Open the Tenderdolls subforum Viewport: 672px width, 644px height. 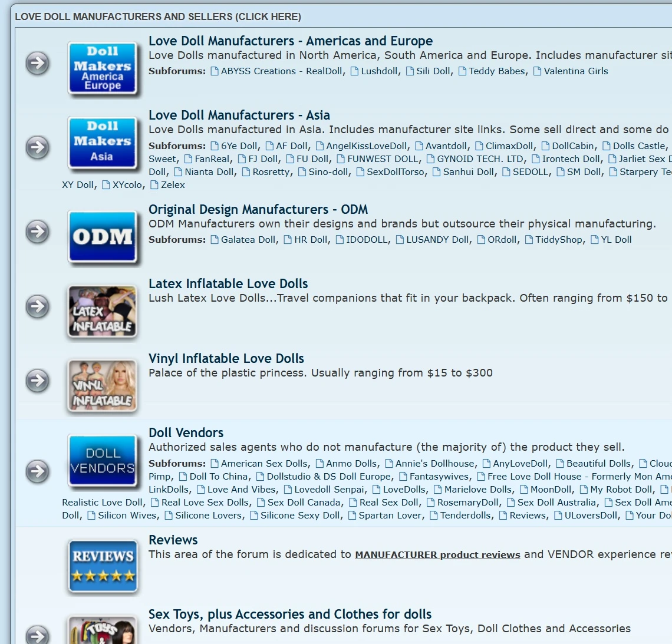[x=466, y=515]
